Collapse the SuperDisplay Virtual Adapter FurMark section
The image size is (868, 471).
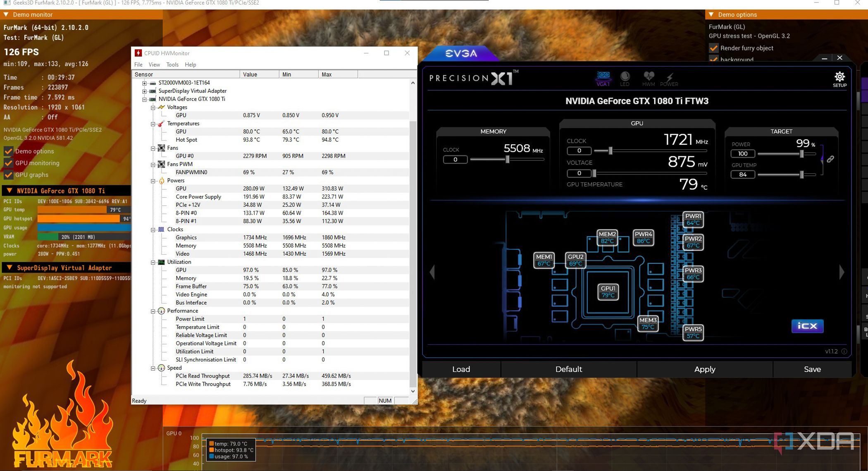(9, 268)
